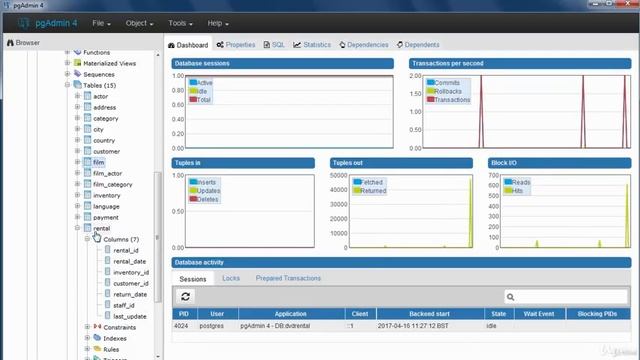Select the film_category table in the tree
This screenshot has height=360, width=640.
(x=113, y=184)
